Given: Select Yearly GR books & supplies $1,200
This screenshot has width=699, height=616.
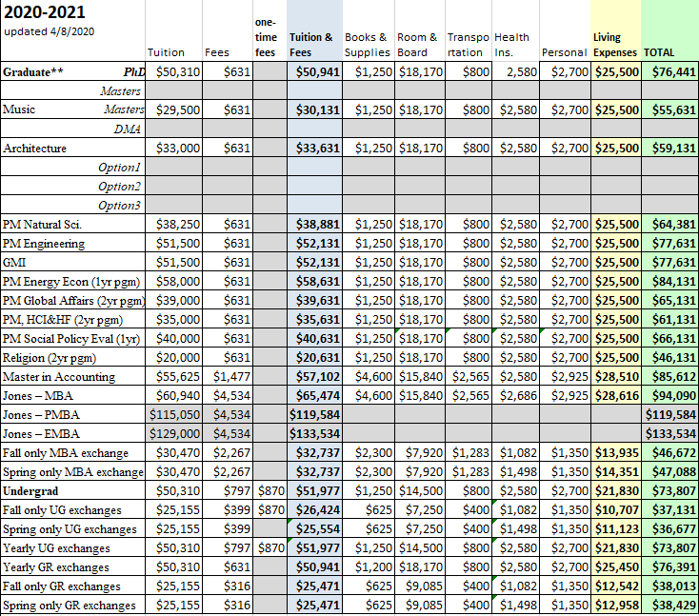Looking at the screenshot, I should point(373,567).
